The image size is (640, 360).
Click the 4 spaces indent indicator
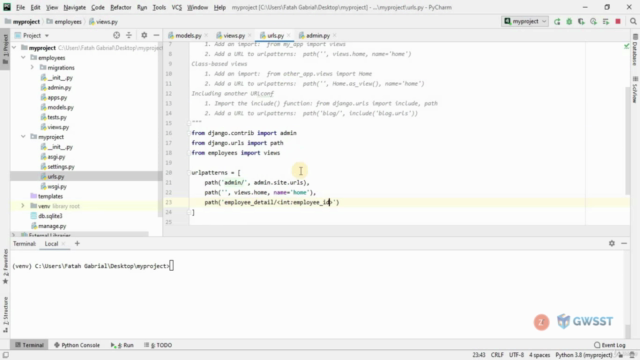(540, 355)
